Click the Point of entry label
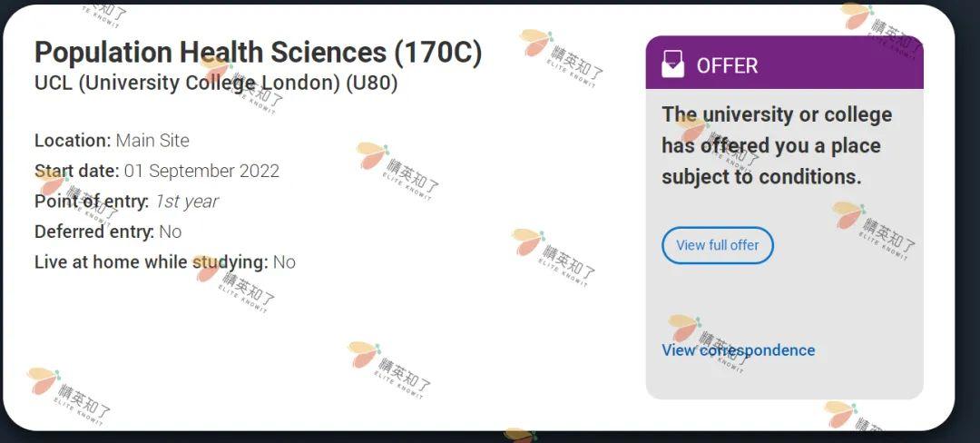The width and height of the screenshot is (980, 443). pos(91,202)
